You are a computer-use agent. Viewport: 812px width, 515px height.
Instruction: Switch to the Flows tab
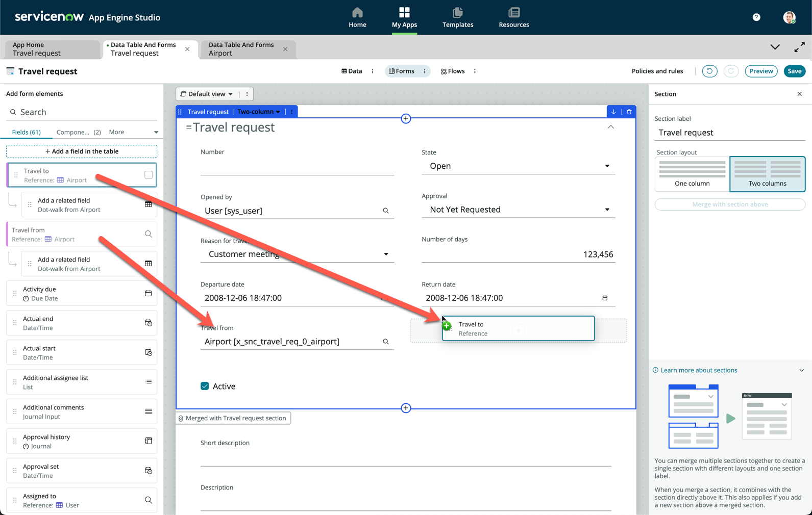[x=453, y=71]
